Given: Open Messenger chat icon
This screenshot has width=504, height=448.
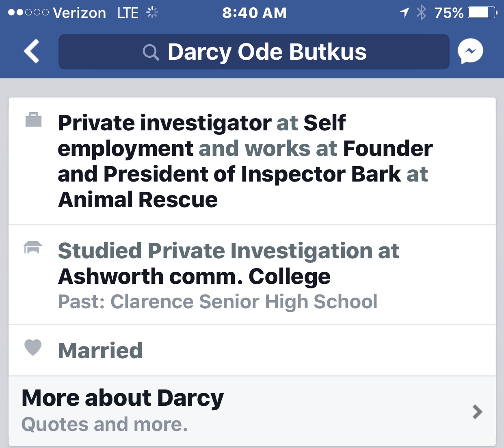Looking at the screenshot, I should [x=470, y=51].
